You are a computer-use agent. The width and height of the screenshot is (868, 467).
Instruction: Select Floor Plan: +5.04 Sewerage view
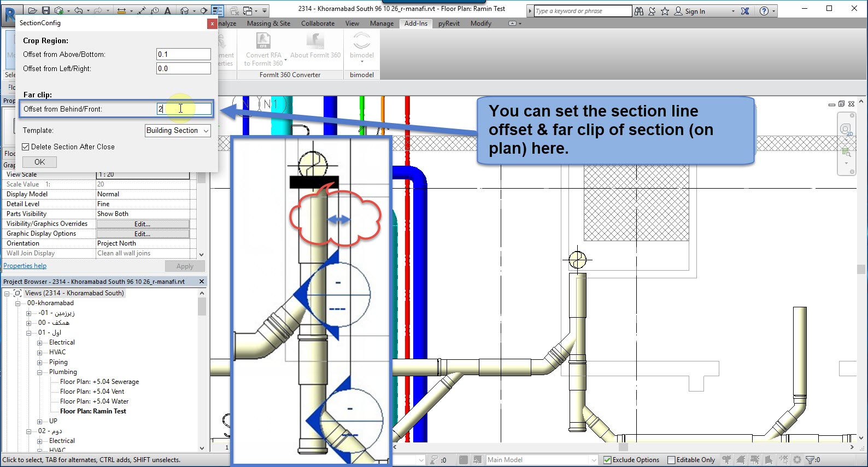(99, 382)
